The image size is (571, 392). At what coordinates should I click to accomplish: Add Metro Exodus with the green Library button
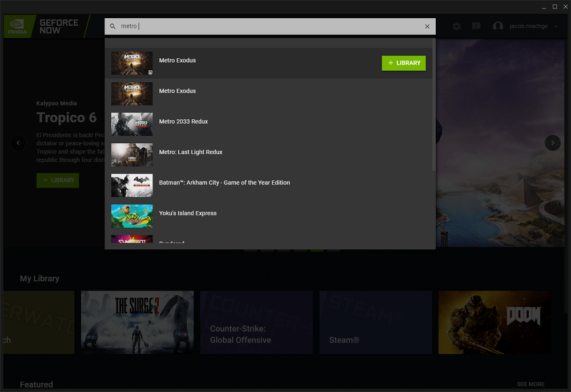[x=404, y=63]
